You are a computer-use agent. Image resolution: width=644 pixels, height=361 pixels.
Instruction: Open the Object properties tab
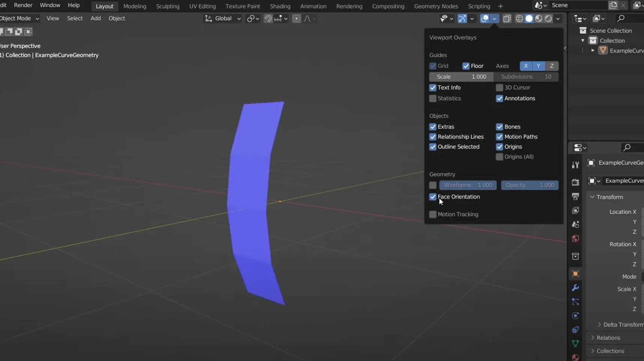575,274
